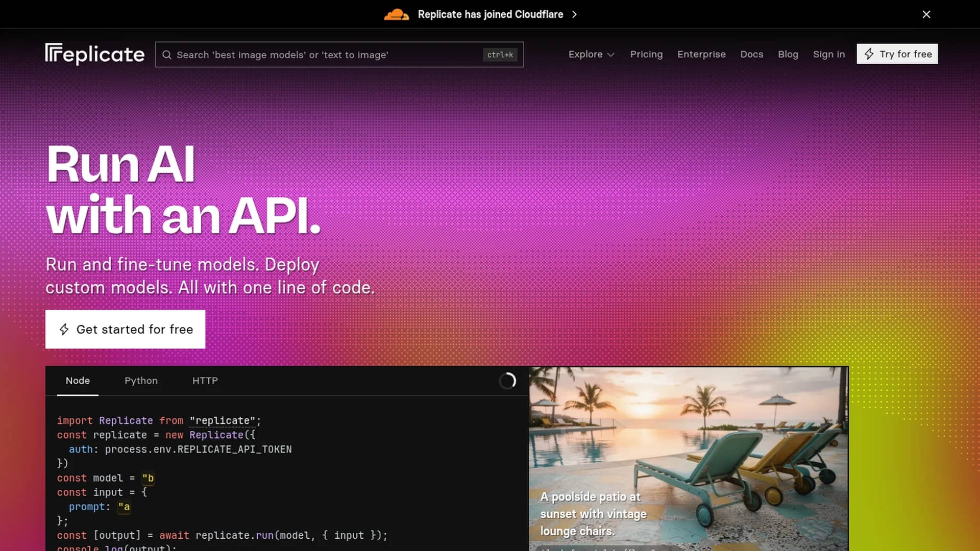
Task: Click the Try for free button
Action: coord(897,54)
